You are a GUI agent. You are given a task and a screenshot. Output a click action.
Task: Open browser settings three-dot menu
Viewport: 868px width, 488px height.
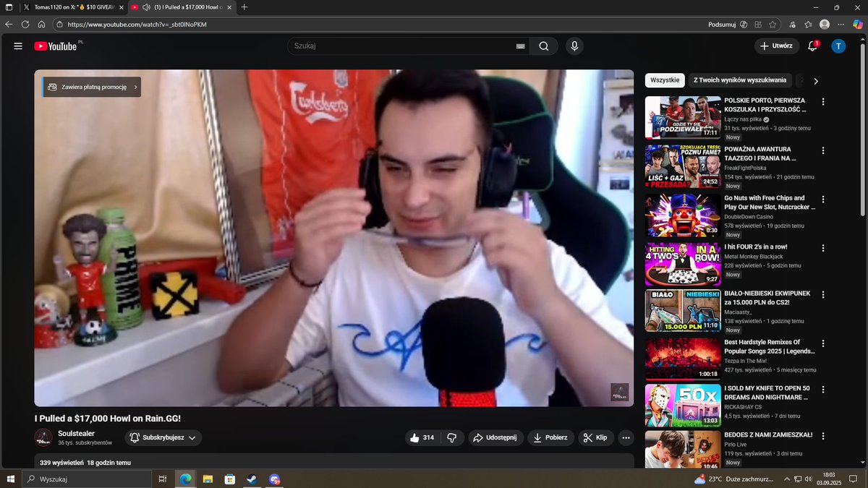841,24
